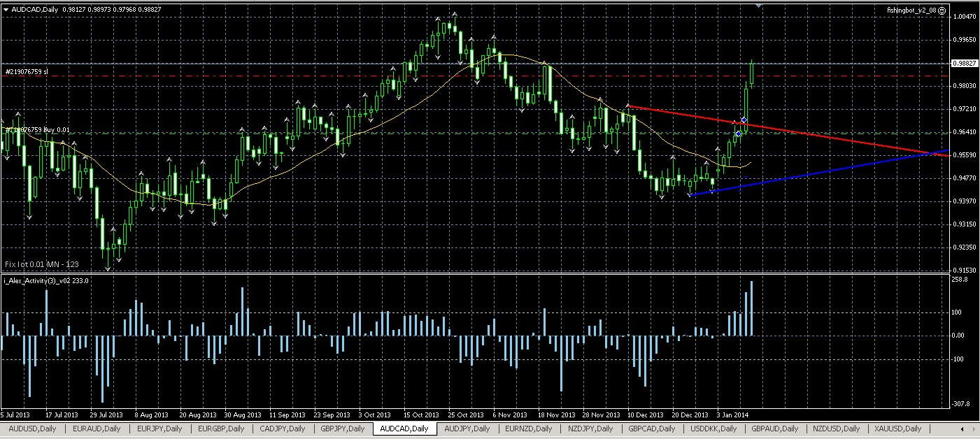
Task: Switch to the XAUUSD,Daily chart tab
Action: coord(897,429)
